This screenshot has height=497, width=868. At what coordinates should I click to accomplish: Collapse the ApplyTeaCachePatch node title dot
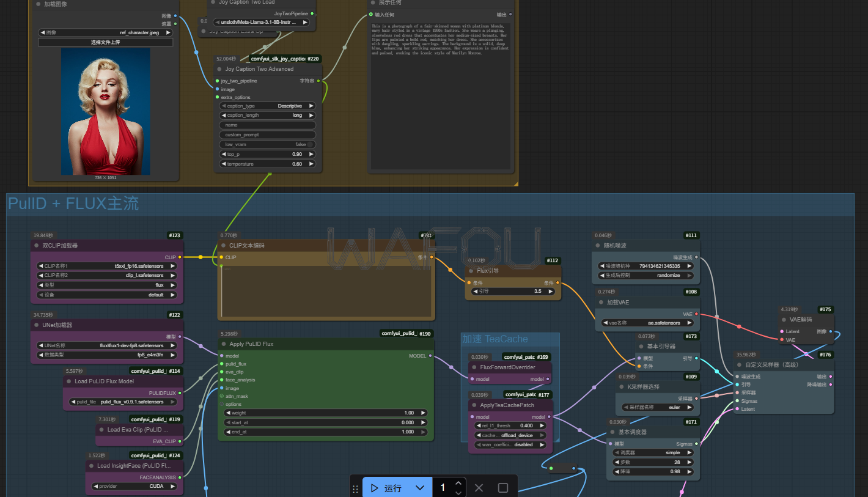474,405
